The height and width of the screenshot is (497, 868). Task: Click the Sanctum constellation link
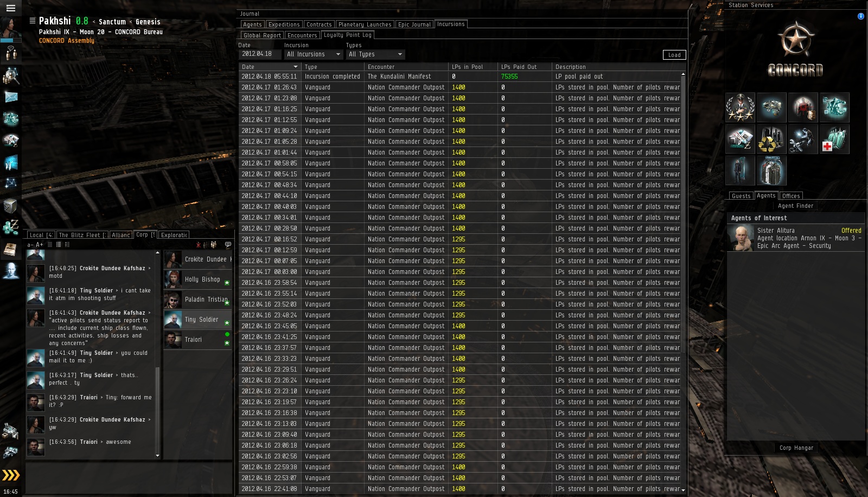pos(112,22)
